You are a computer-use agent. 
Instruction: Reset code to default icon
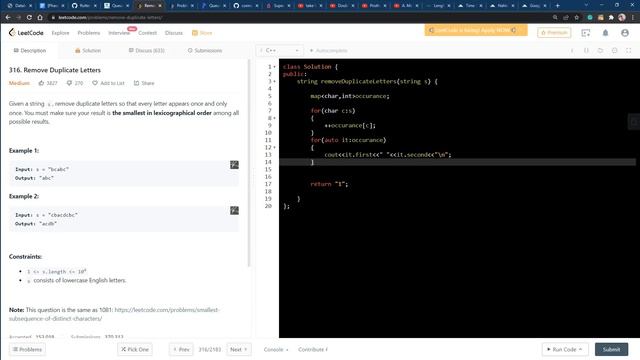[600, 50]
